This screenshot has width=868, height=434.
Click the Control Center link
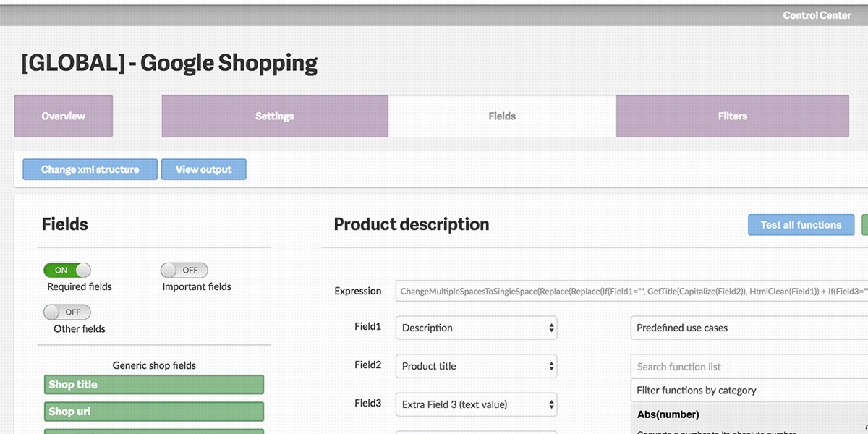(x=817, y=15)
